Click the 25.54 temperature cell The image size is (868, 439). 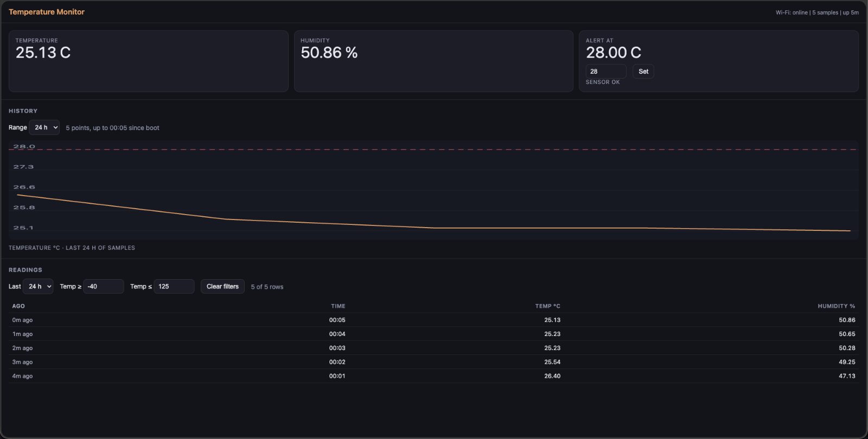click(x=552, y=362)
